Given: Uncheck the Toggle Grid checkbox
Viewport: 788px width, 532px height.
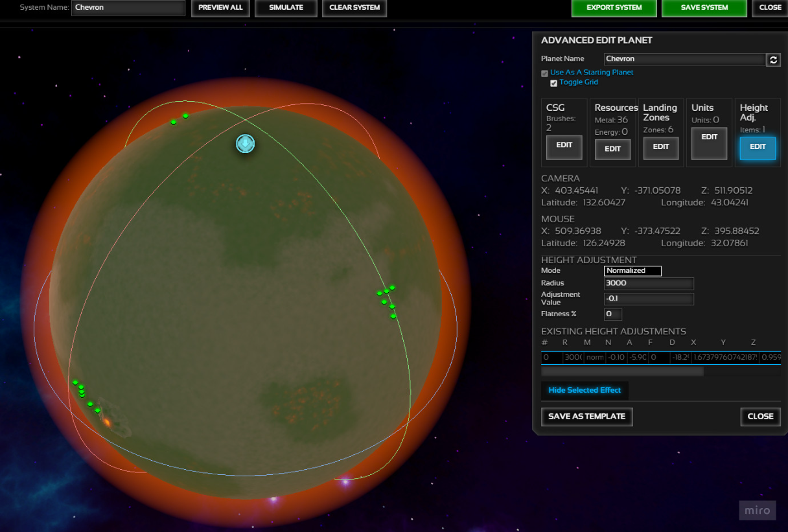Looking at the screenshot, I should tap(553, 83).
